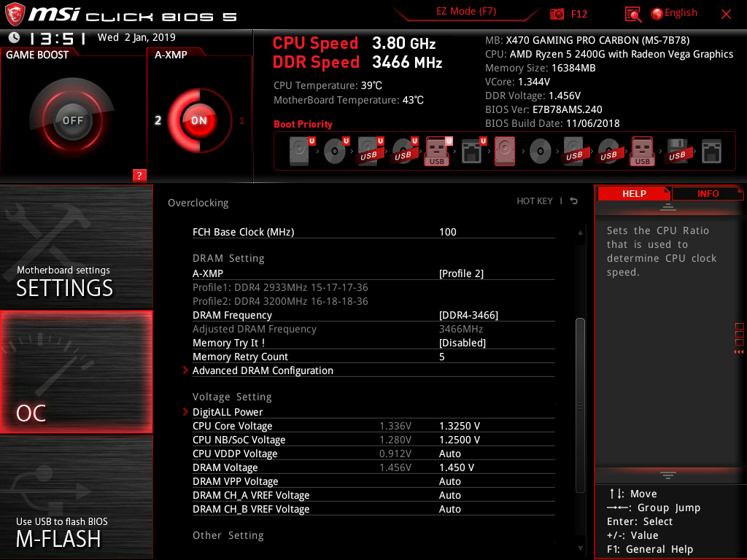This screenshot has height=560, width=747.
Task: Select A-XMP profile number 1
Action: coord(241,121)
